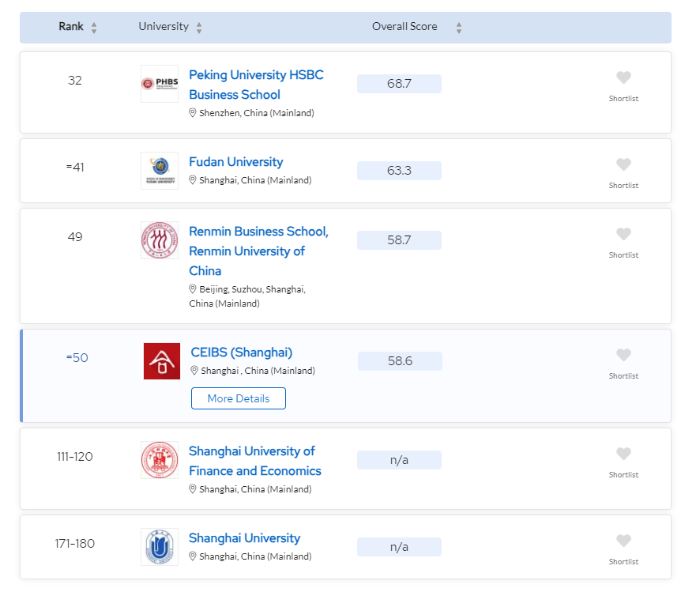700x592 pixels.
Task: Add Renmin Business School to shortlist heart
Action: click(x=623, y=235)
